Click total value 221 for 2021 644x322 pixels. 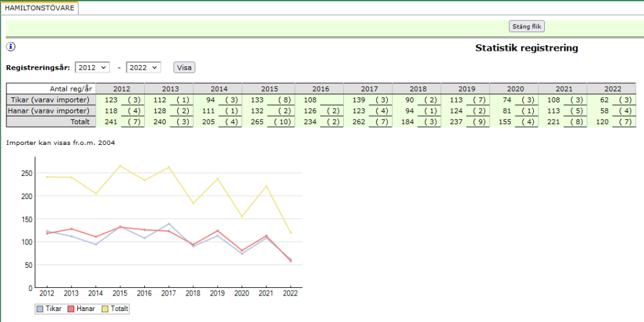click(554, 122)
